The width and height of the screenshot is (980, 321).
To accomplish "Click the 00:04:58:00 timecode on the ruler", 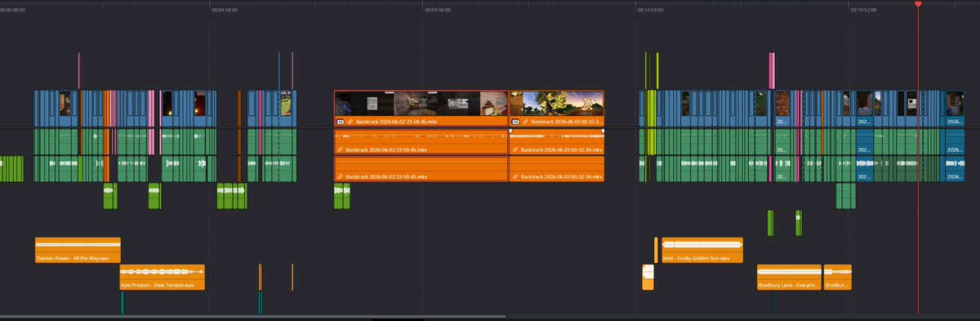I will 225,11.
